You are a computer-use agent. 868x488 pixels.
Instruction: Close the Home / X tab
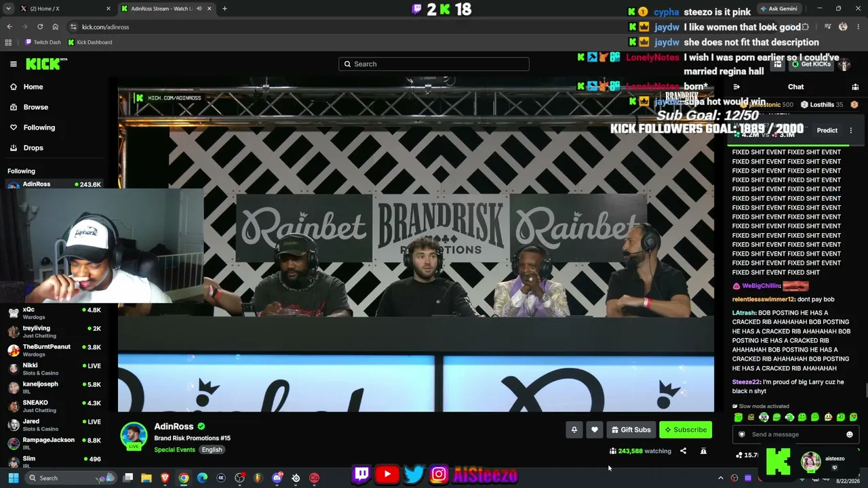click(108, 9)
